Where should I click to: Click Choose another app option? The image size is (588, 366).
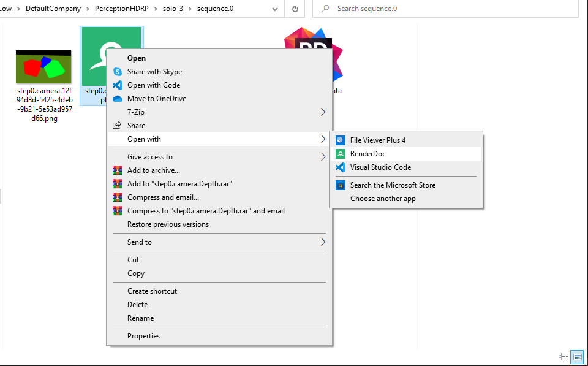tap(383, 199)
